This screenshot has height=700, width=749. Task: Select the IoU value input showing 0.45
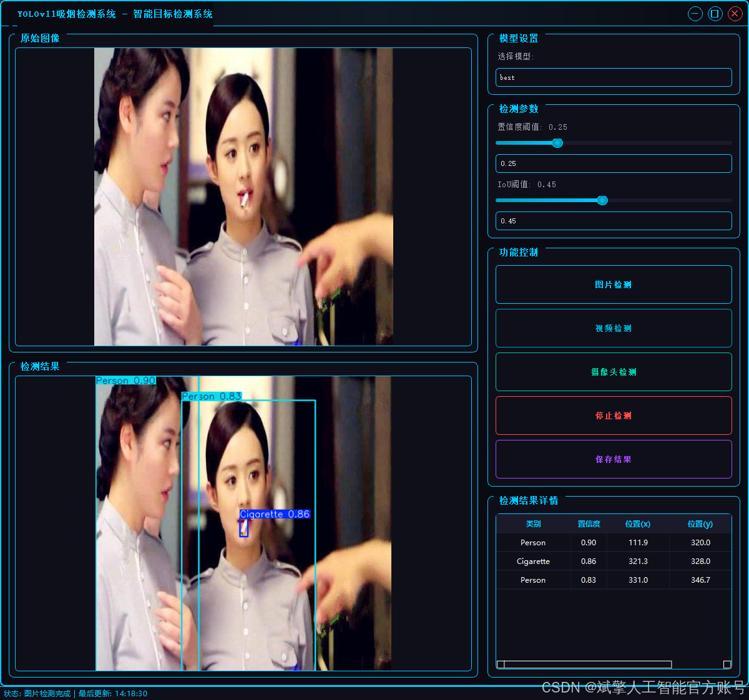point(614,220)
